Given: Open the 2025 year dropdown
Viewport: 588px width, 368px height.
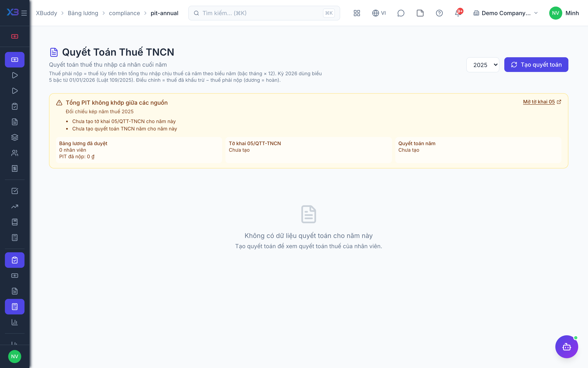Looking at the screenshot, I should click(483, 65).
